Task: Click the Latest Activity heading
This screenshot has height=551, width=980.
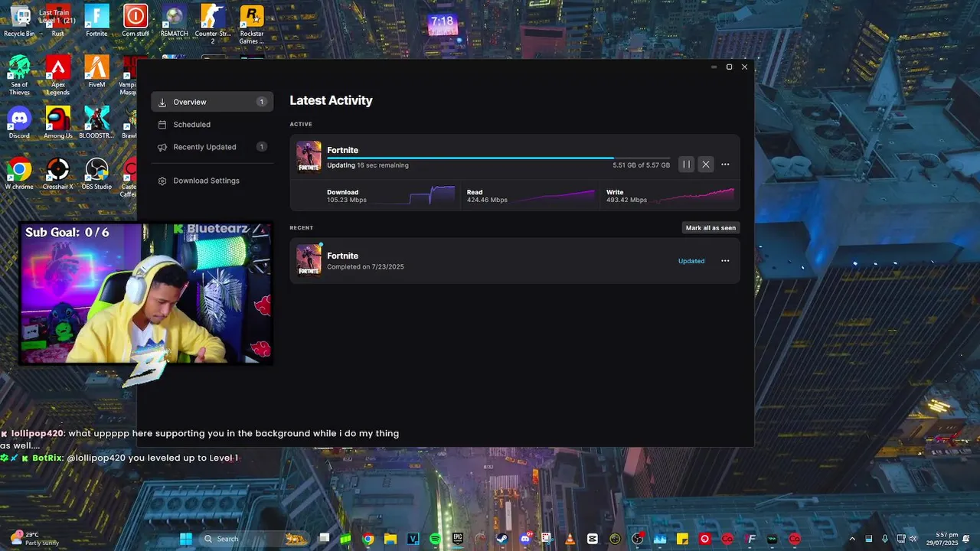Action: coord(331,100)
